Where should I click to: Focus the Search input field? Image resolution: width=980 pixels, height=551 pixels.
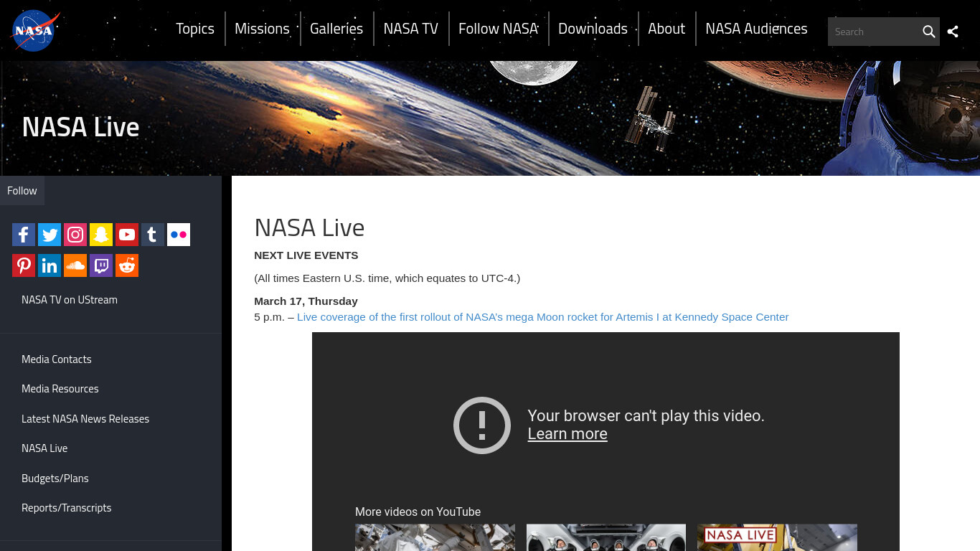(x=873, y=32)
